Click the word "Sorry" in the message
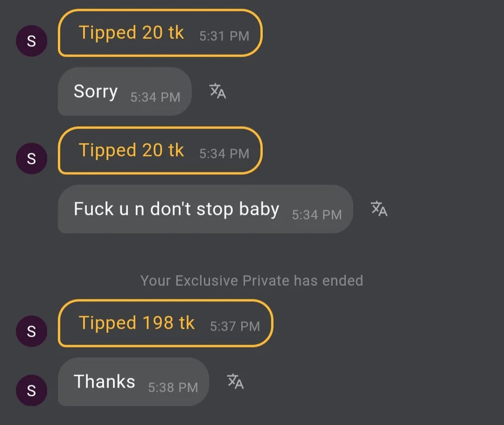 (x=96, y=92)
